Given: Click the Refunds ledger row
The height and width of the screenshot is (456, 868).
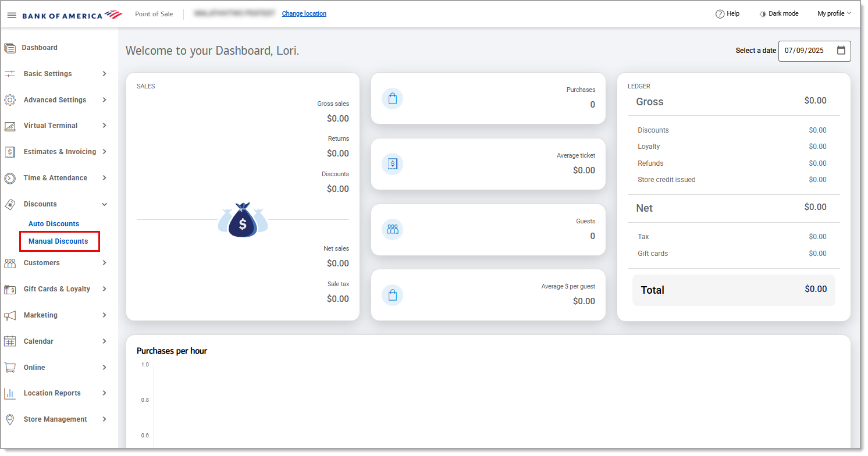Looking at the screenshot, I should [x=732, y=163].
